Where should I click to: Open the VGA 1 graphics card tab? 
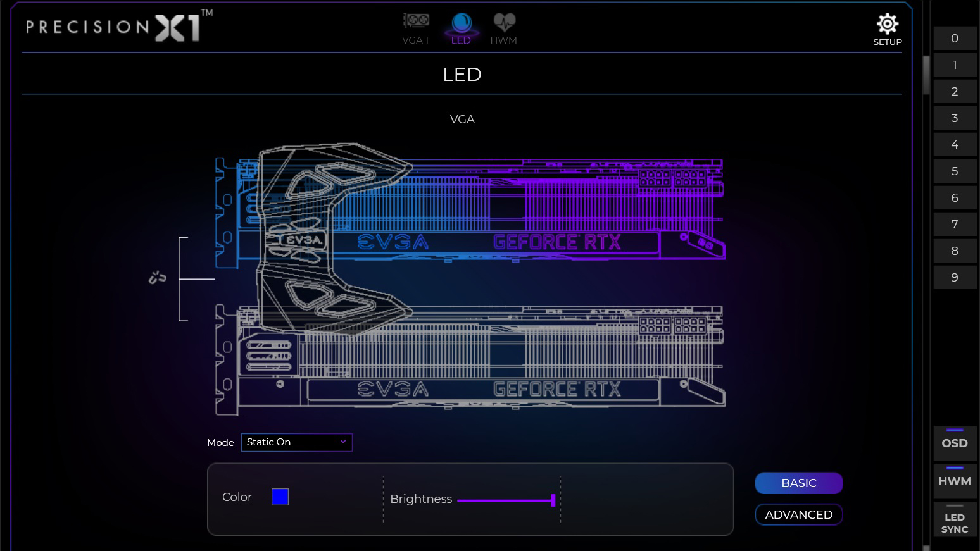[416, 28]
